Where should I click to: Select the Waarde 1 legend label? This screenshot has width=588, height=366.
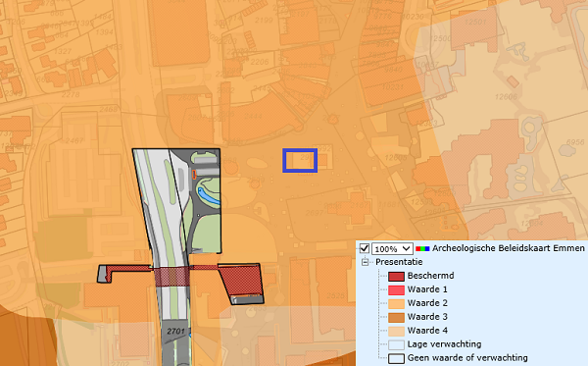[x=427, y=289]
